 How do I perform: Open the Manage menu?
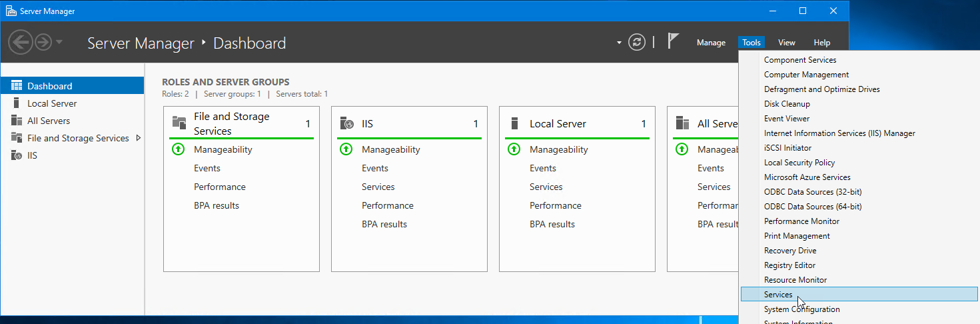pos(711,43)
